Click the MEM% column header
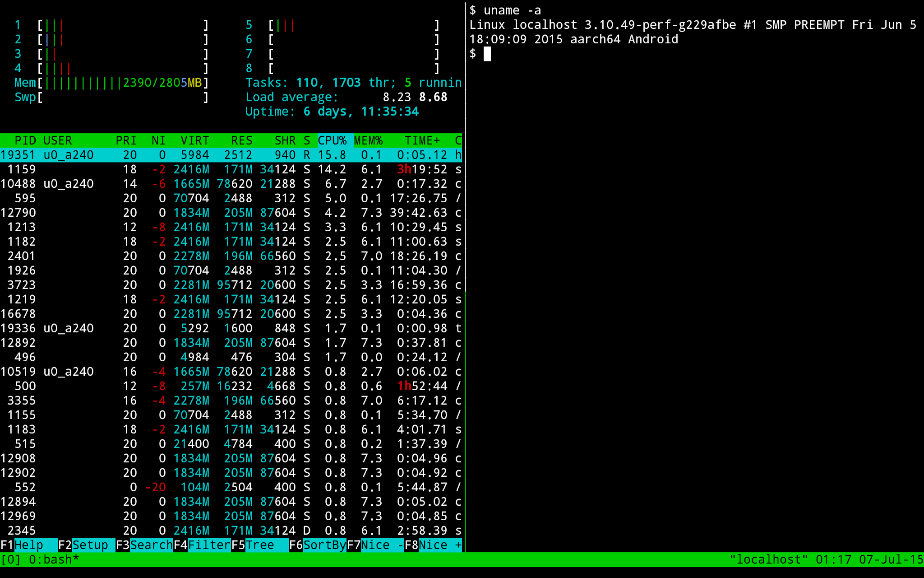This screenshot has height=578, width=924. pyautogui.click(x=368, y=140)
